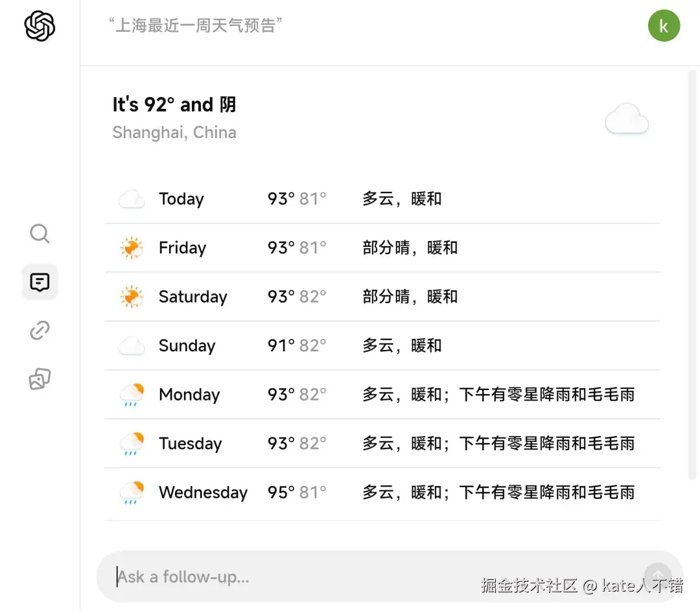Image resolution: width=700 pixels, height=611 pixels.
Task: Open the links panel icon in sidebar
Action: point(40,330)
